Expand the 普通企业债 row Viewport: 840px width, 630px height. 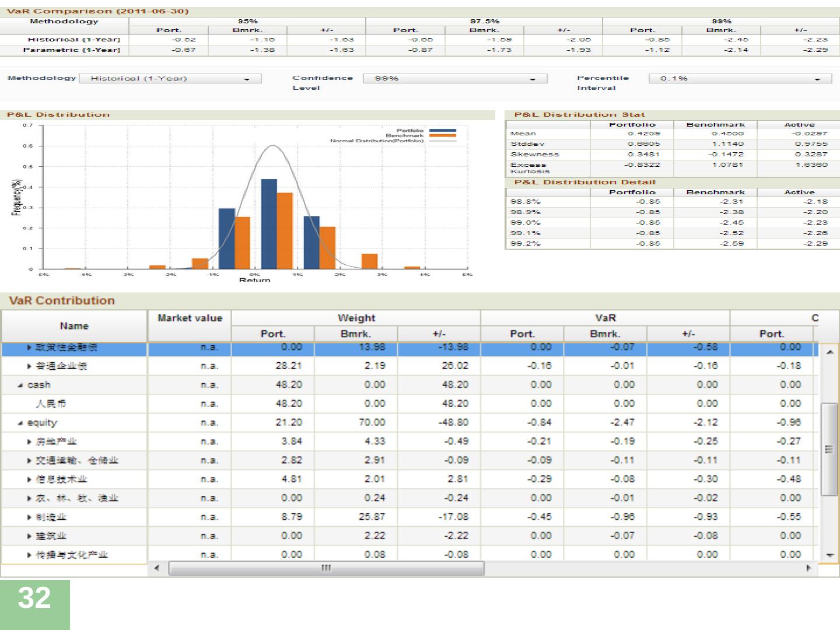pyautogui.click(x=30, y=366)
